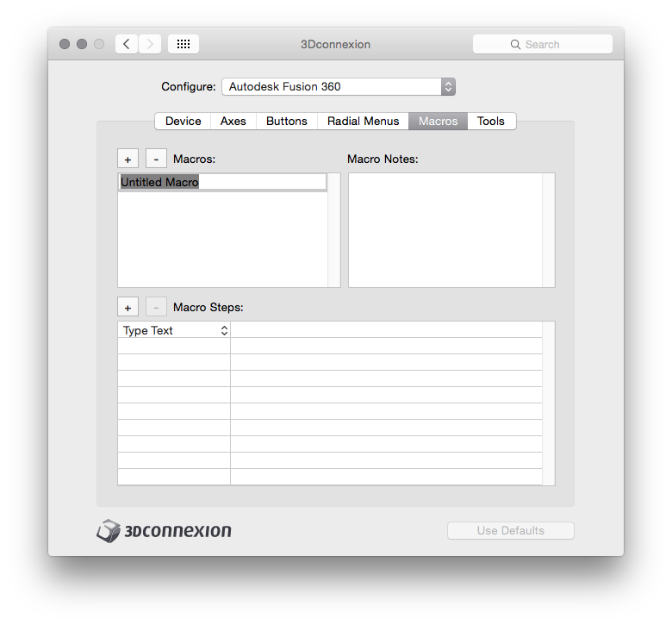Switch to the Axes tab
The height and width of the screenshot is (625, 672).
point(233,121)
